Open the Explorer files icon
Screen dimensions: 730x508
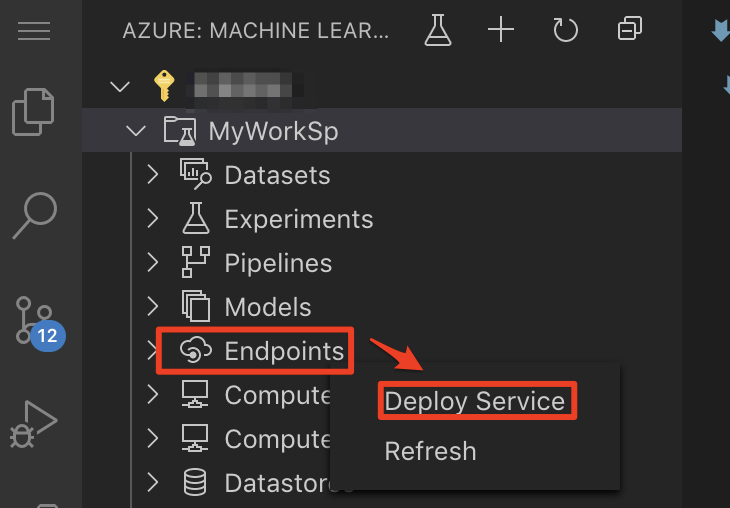[x=33, y=112]
